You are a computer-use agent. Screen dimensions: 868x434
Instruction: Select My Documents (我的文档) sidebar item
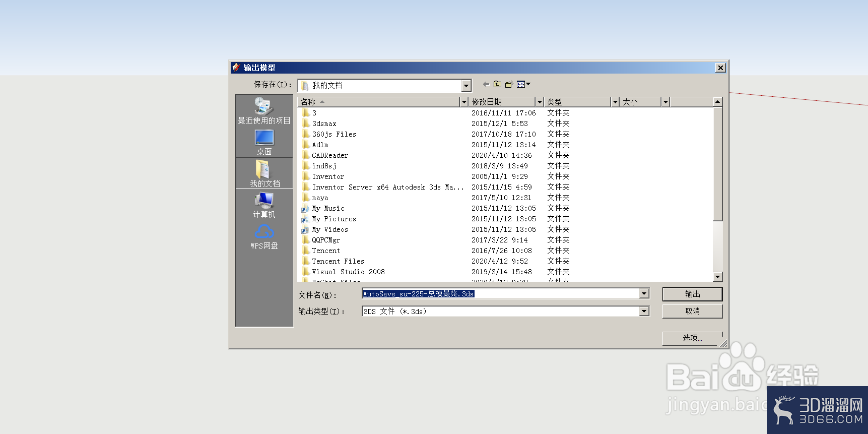pos(264,173)
